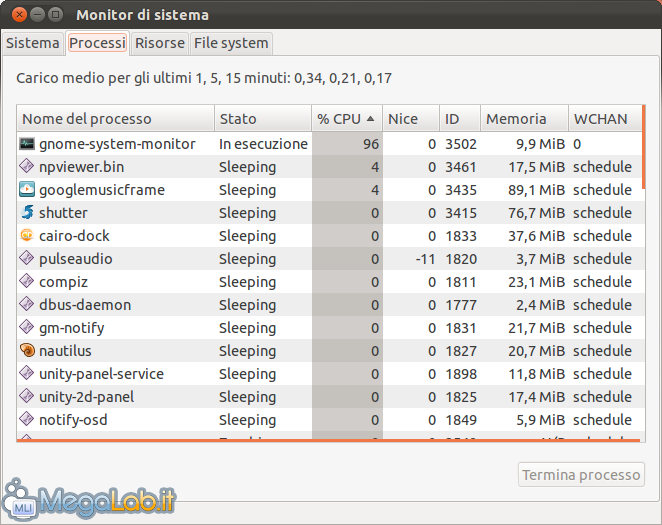Screen dimensions: 662x525
Task: Select the nautilus process name
Action: coord(65,351)
